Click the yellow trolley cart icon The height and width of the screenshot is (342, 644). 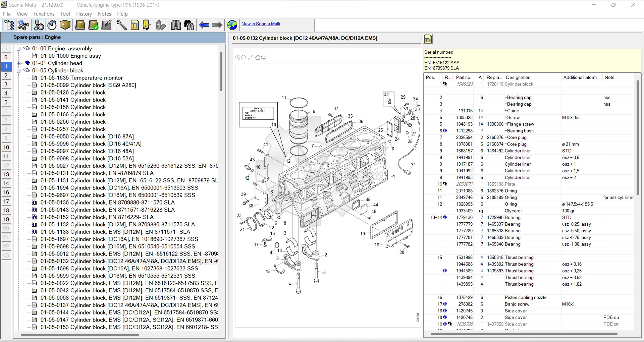pos(147,25)
